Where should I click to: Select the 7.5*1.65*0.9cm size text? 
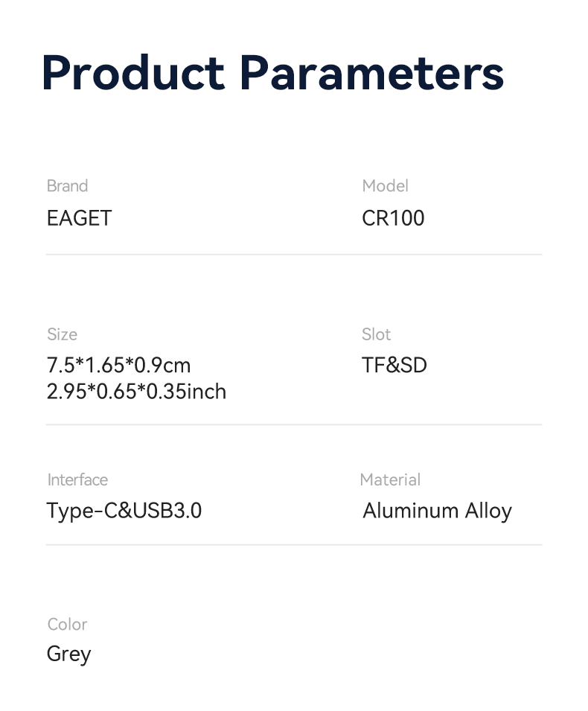click(x=118, y=366)
